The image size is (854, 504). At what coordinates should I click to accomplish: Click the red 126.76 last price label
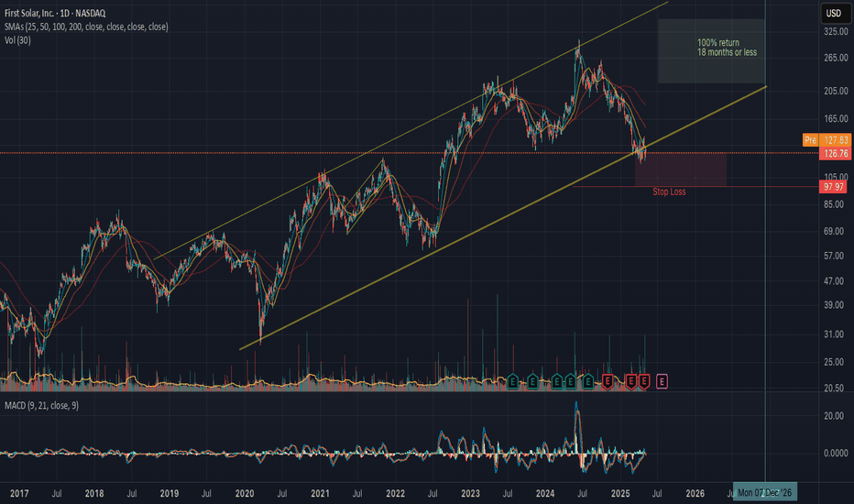tap(836, 154)
